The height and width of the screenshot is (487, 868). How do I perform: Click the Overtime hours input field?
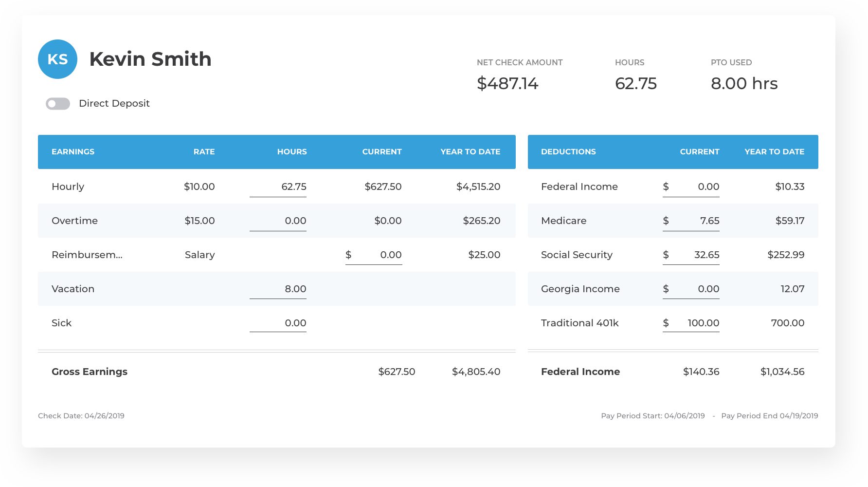point(278,221)
